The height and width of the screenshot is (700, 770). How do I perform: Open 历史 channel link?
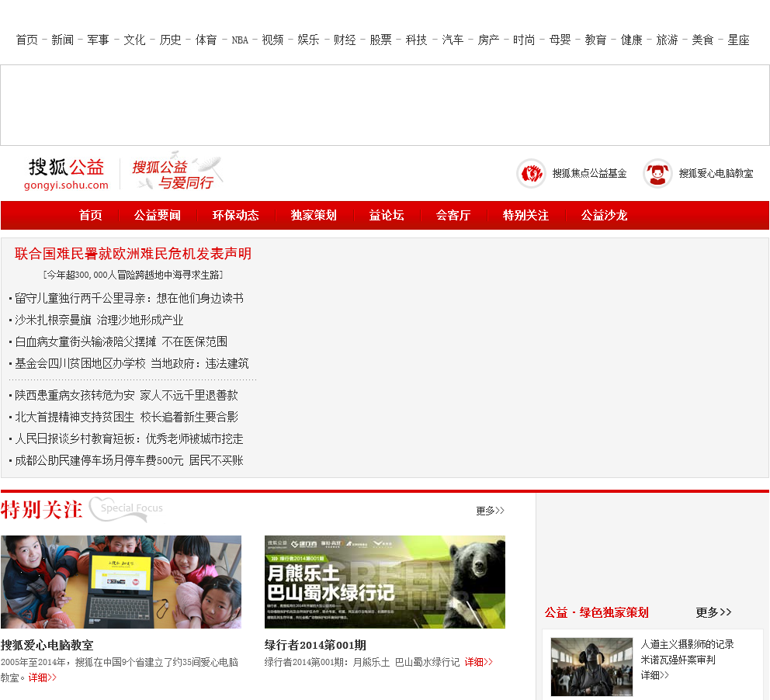tap(171, 40)
